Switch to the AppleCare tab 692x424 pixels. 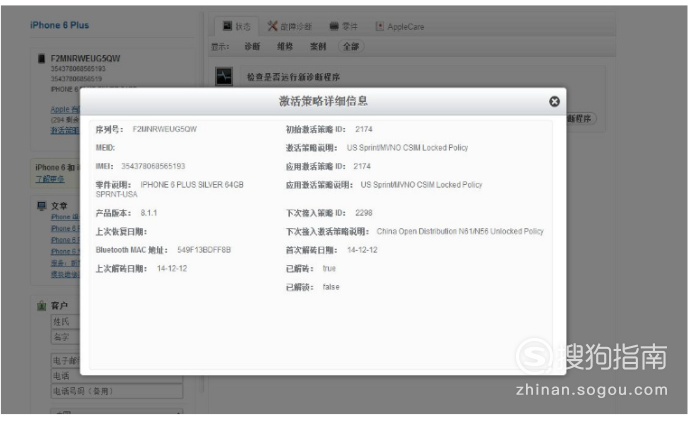pos(400,26)
